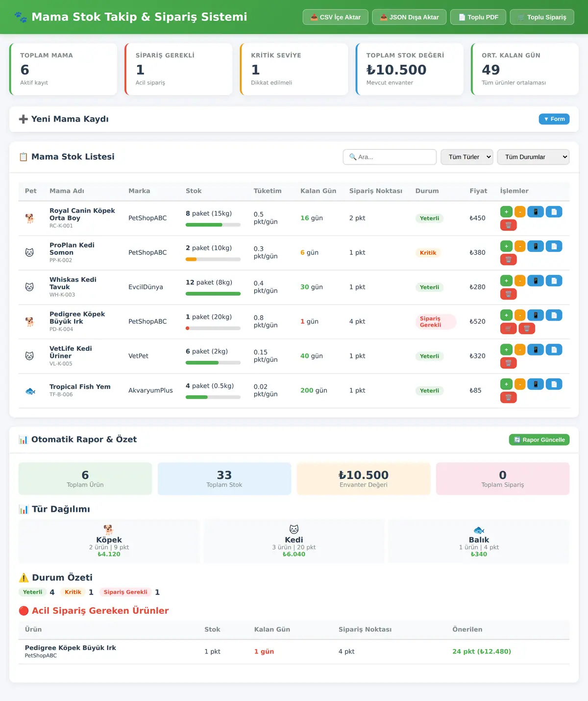Decrease stock for Royal Canin Köpek Orta Boy
This screenshot has width=588, height=701.
pos(520,212)
